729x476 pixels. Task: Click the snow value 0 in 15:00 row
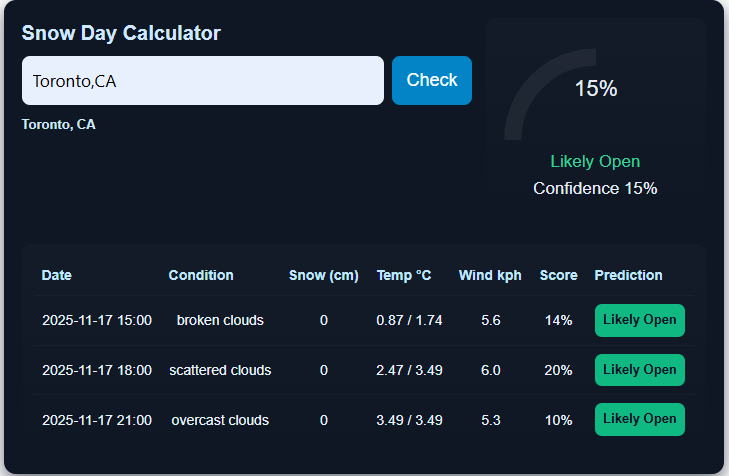click(324, 320)
